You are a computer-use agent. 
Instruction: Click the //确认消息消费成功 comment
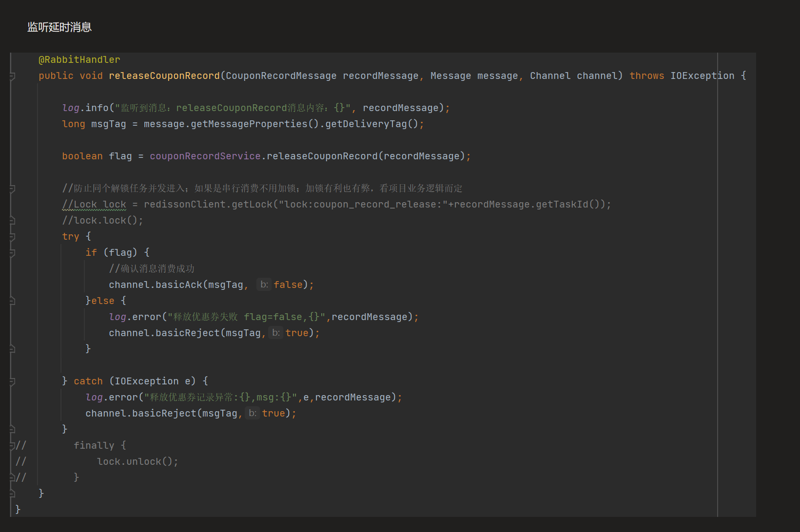152,269
